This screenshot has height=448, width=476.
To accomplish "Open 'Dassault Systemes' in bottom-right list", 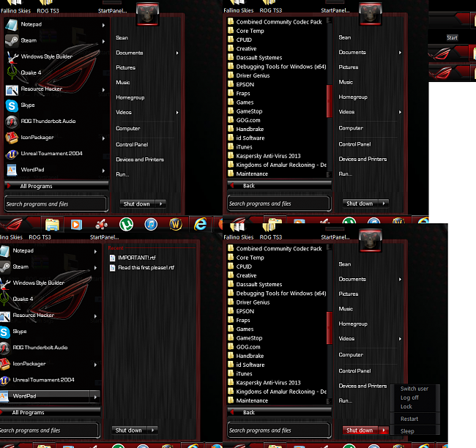I will [x=259, y=285].
